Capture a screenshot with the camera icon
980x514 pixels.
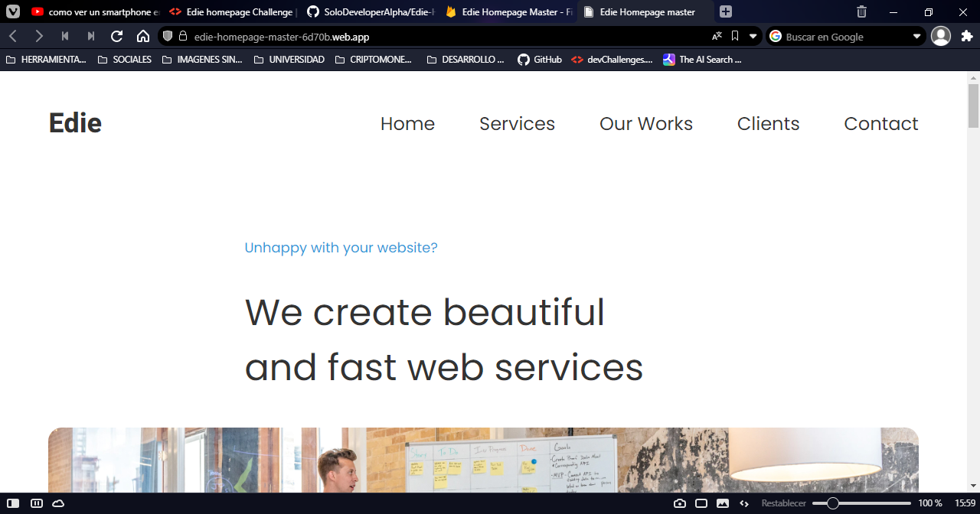[679, 503]
